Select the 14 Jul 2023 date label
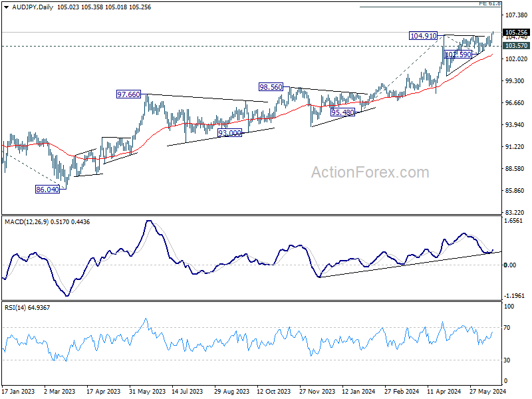532x399 pixels. (x=188, y=391)
